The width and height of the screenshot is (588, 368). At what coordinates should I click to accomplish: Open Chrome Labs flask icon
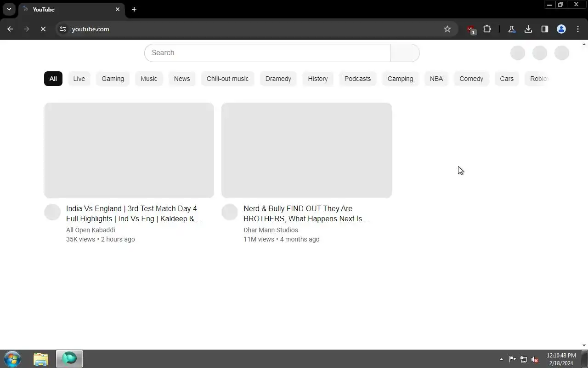[x=511, y=29]
